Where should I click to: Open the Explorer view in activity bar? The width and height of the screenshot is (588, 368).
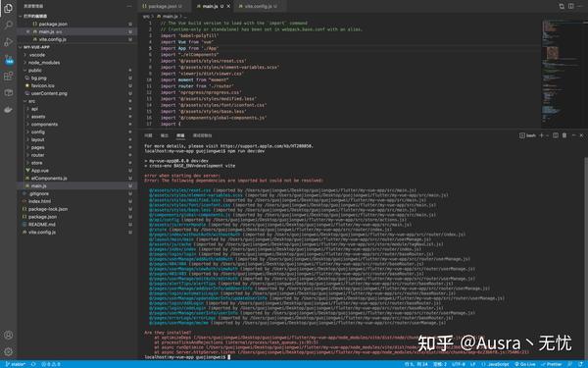click(x=8, y=8)
